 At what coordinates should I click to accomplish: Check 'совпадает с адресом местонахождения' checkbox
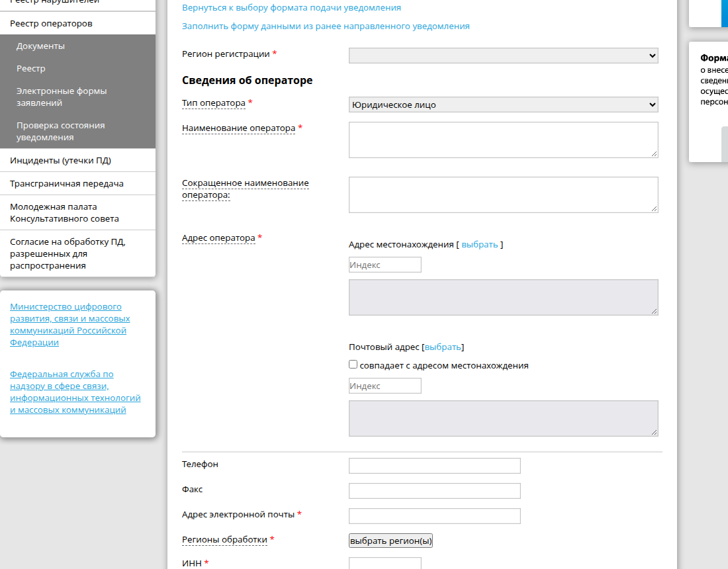[x=353, y=365]
